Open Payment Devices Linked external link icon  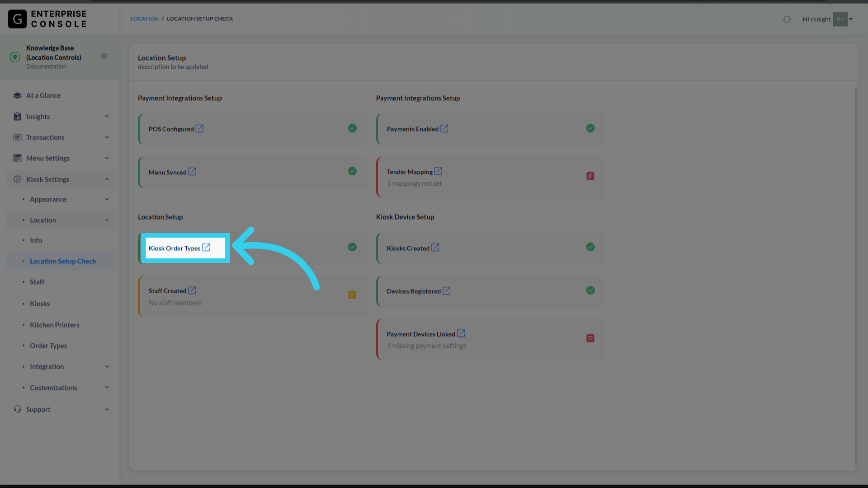(x=461, y=333)
